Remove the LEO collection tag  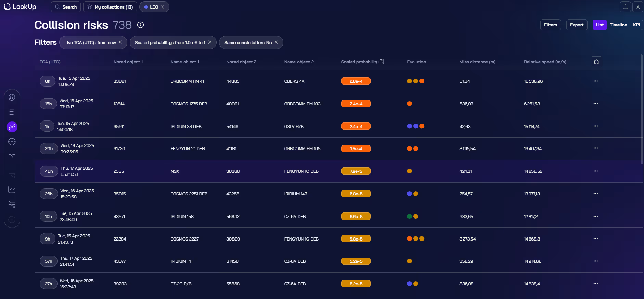pos(163,7)
